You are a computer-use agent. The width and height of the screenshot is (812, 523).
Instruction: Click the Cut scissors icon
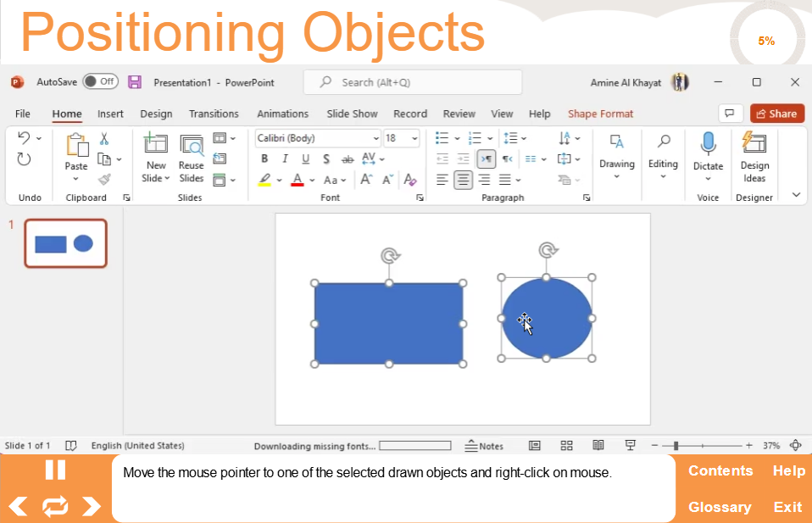pos(104,139)
